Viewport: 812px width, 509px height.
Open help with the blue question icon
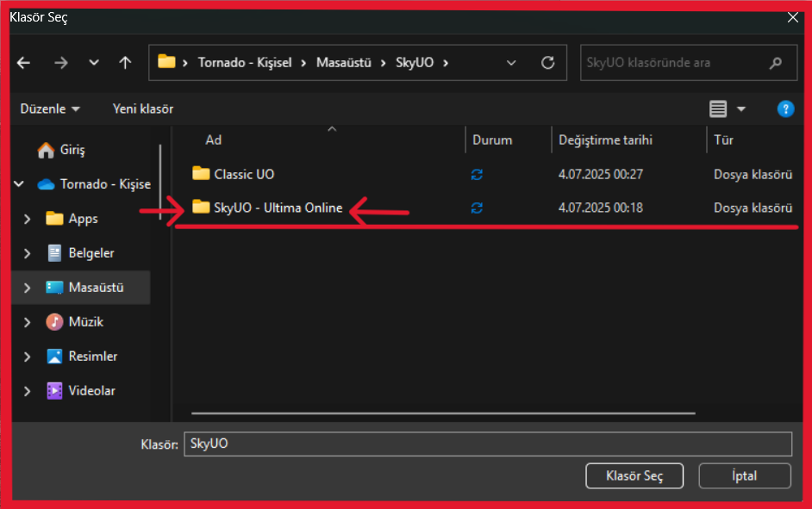pyautogui.click(x=785, y=109)
